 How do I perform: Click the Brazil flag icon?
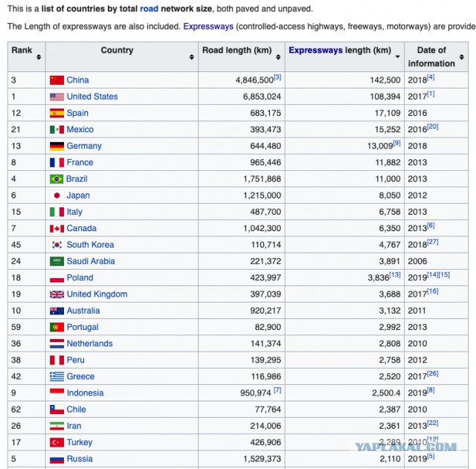pyautogui.click(x=57, y=179)
